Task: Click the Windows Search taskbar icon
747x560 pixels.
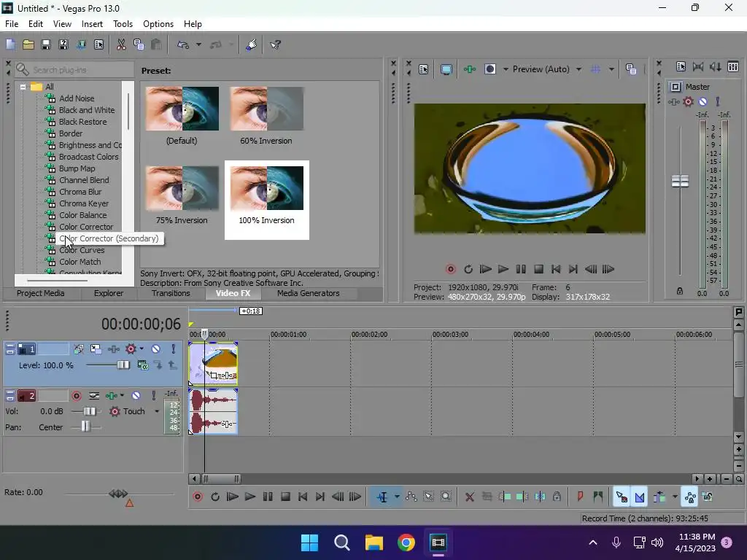Action: (341, 542)
